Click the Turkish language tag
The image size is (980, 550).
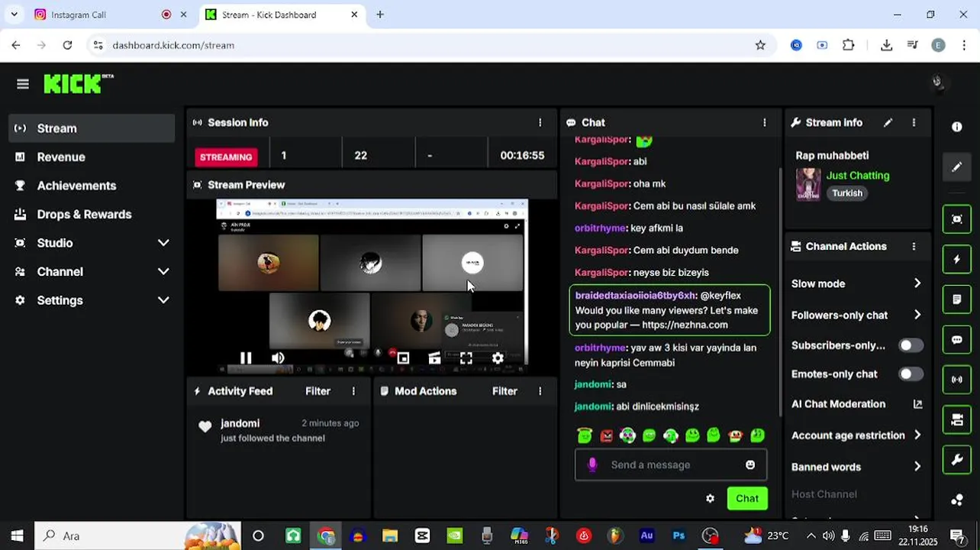[847, 193]
